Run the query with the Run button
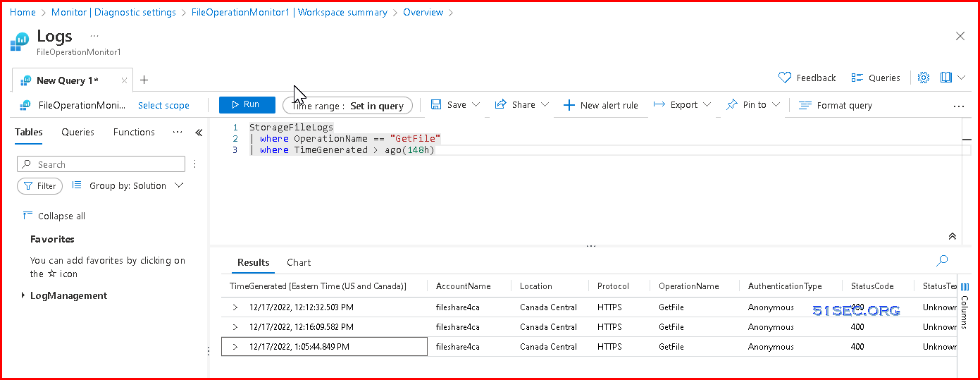980x380 pixels. coord(247,104)
